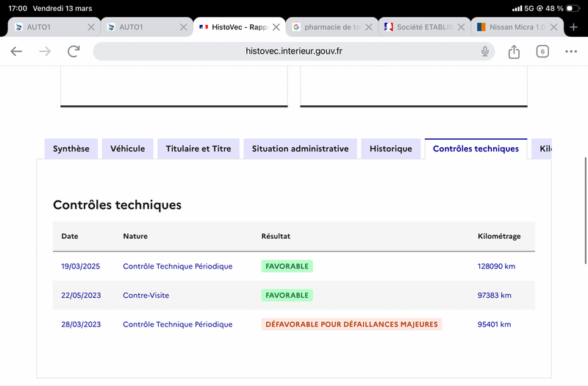588x386 pixels.
Task: Switch to the Société ETABLIS browser tab
Action: coord(419,27)
